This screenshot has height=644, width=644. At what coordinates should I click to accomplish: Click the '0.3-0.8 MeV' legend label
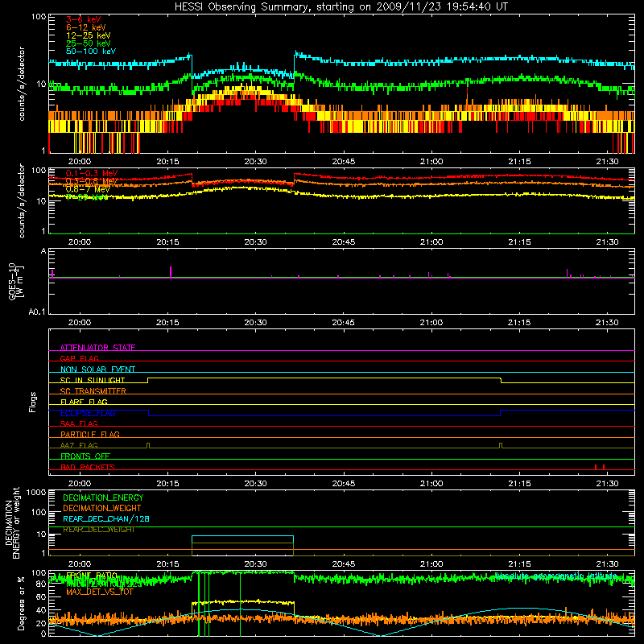[92, 181]
